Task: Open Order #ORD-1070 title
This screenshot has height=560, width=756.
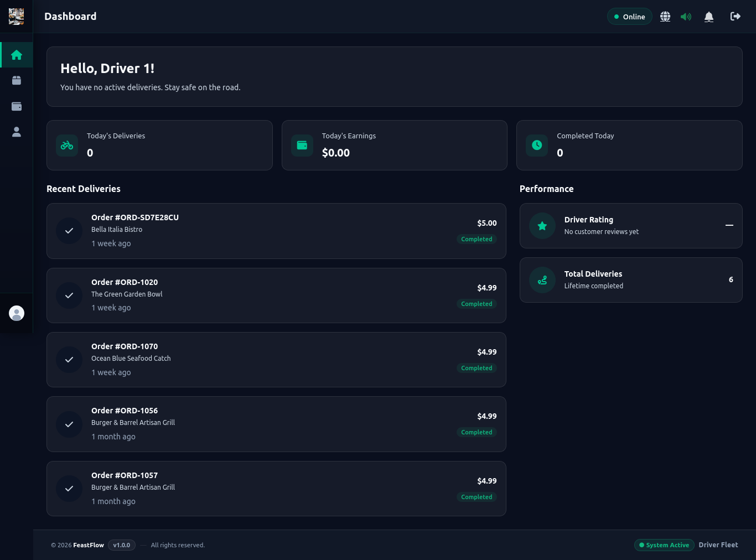Action: tap(125, 346)
